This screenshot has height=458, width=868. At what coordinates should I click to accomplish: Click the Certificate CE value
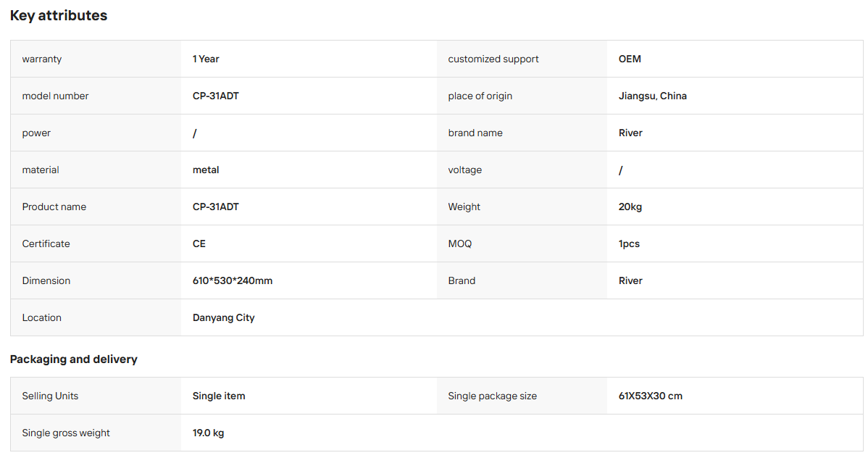[199, 243]
